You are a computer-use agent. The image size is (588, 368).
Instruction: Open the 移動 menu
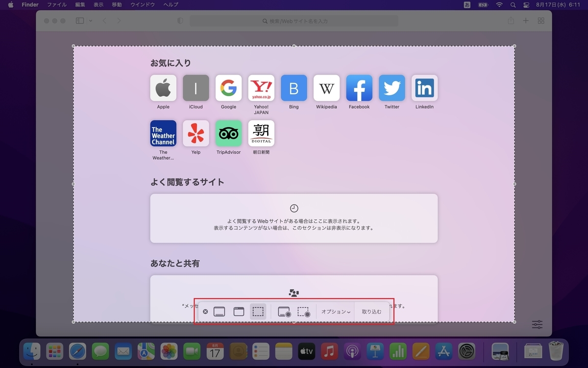click(x=117, y=4)
